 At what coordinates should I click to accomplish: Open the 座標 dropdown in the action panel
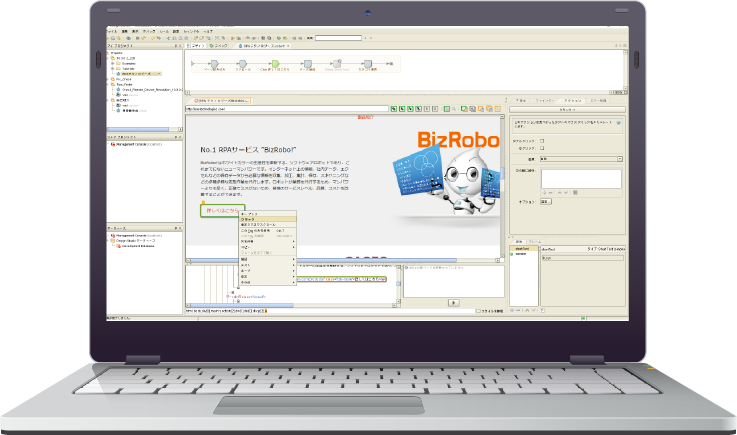(581, 159)
